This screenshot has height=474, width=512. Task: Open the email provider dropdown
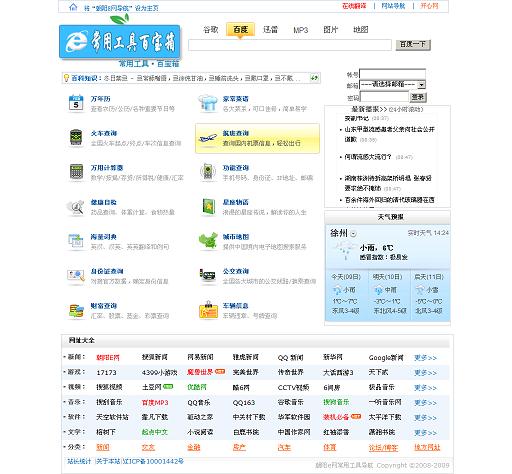tap(392, 85)
